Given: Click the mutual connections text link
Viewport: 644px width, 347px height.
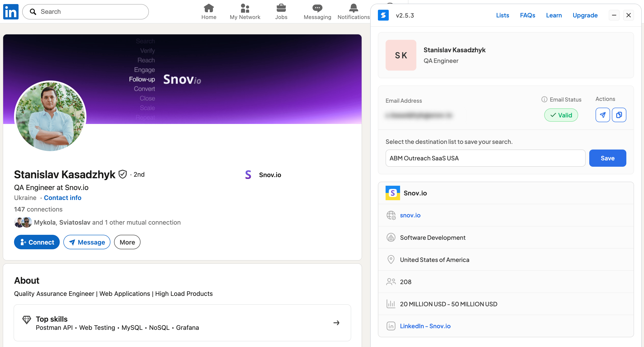Looking at the screenshot, I should tap(107, 222).
